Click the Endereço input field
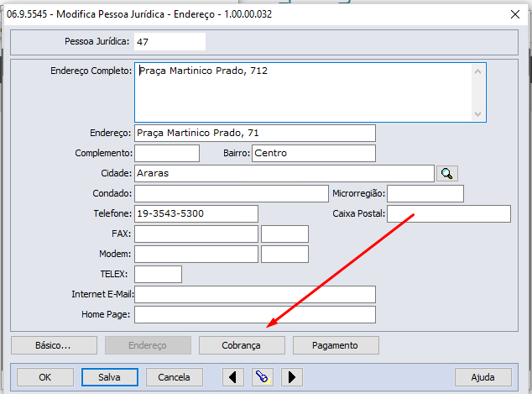The height and width of the screenshot is (394, 532). 255,133
